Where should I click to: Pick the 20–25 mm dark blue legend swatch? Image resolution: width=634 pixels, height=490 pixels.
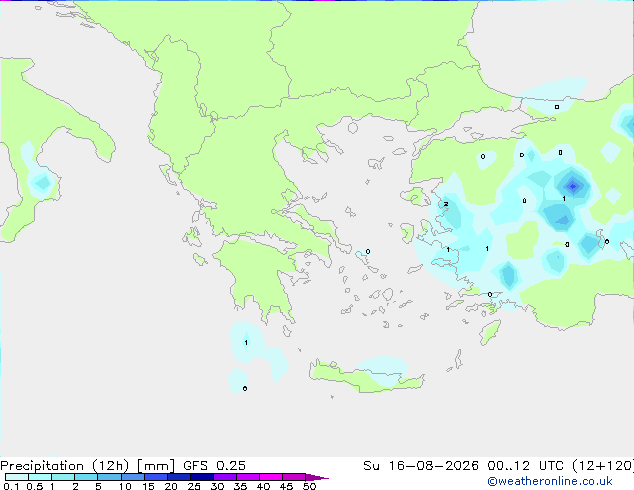[x=179, y=477]
